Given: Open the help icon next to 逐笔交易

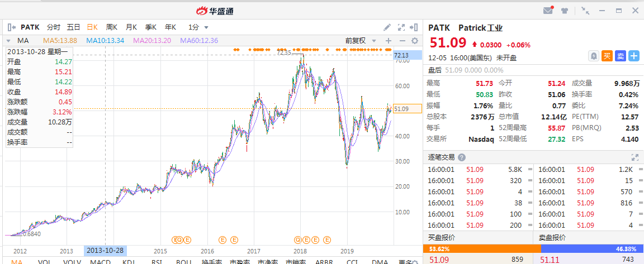Looking at the screenshot, I should point(462,157).
